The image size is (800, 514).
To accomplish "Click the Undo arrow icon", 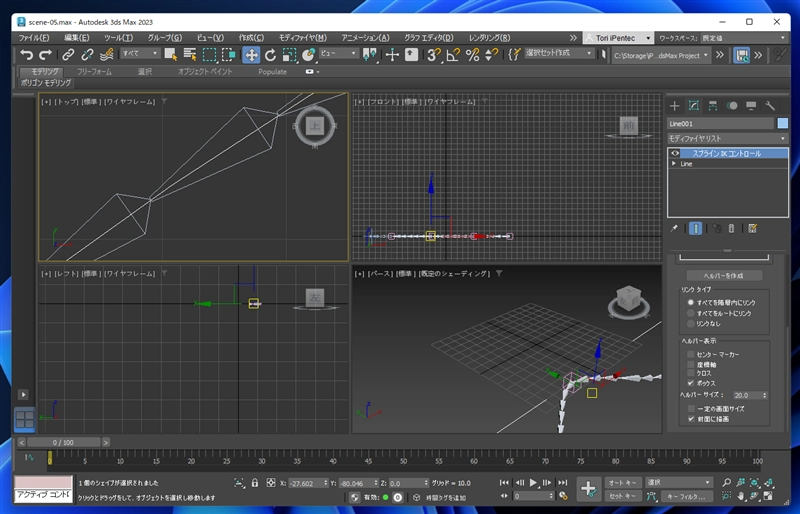I will (27, 55).
